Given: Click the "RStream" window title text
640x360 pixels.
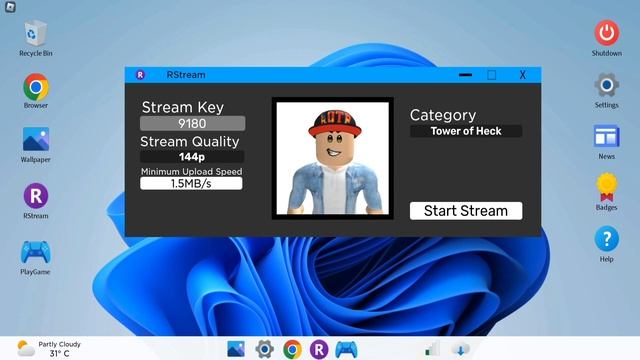Looking at the screenshot, I should pos(186,75).
